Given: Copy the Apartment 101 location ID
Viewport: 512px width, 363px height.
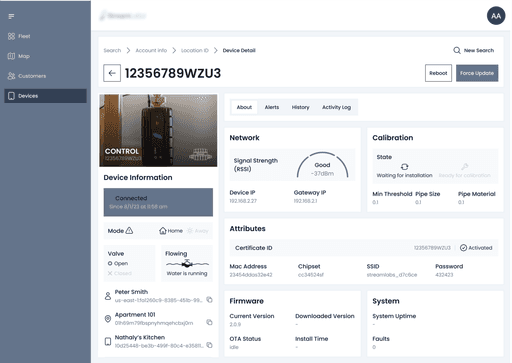Looking at the screenshot, I should click(x=209, y=322).
